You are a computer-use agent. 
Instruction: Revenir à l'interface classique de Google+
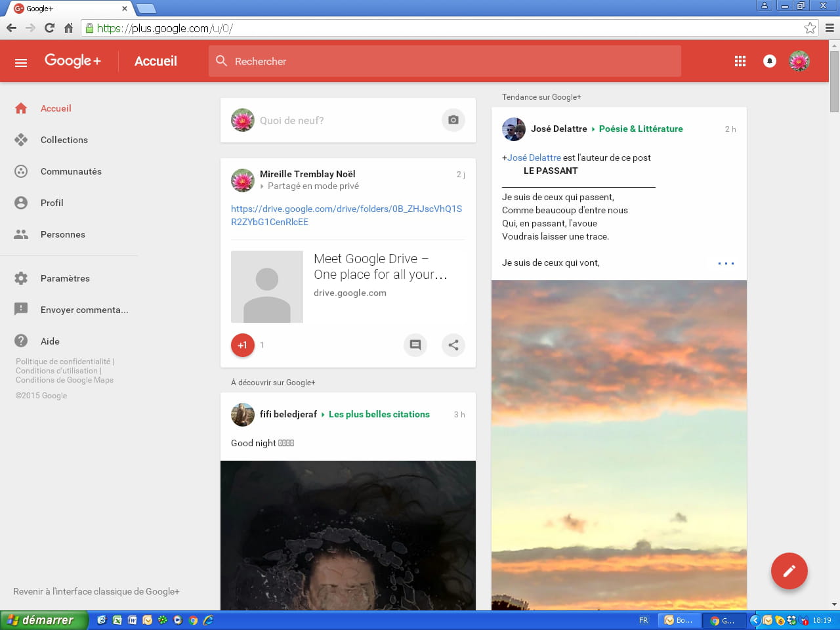pos(96,591)
